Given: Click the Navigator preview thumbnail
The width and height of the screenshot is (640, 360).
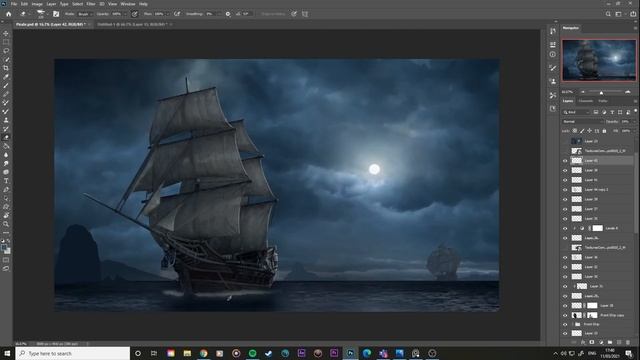Looking at the screenshot, I should pyautogui.click(x=599, y=60).
